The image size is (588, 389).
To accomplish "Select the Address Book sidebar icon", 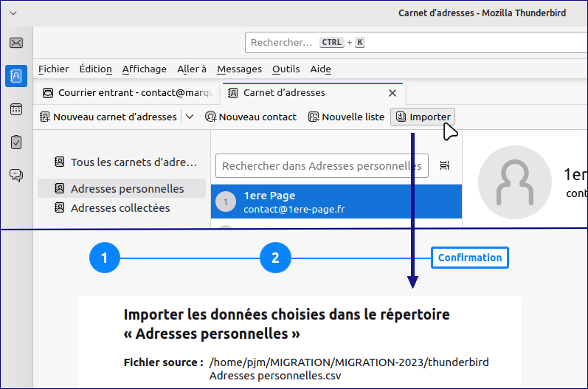I will pos(16,76).
